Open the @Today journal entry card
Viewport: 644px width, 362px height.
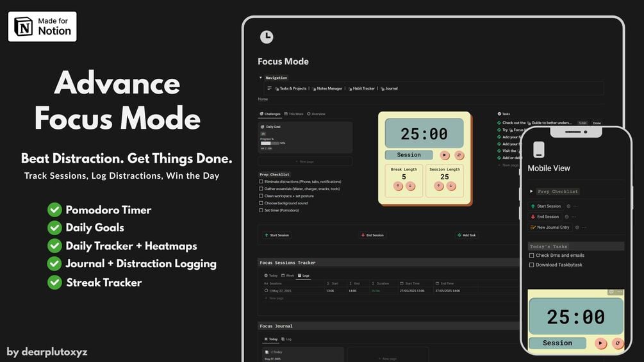coord(302,354)
